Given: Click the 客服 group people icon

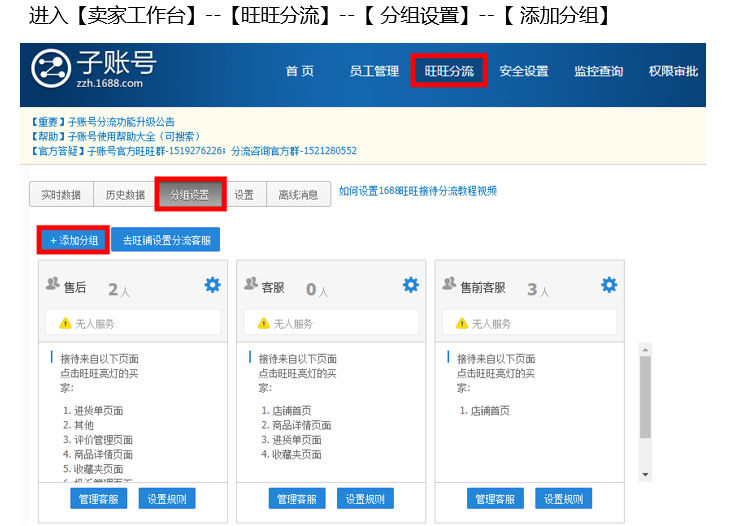Looking at the screenshot, I should 251,286.
